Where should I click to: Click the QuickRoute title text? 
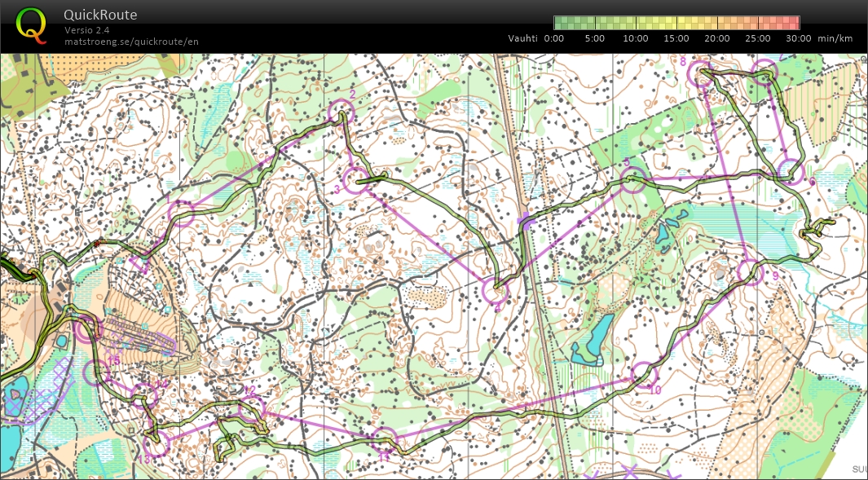coord(100,15)
